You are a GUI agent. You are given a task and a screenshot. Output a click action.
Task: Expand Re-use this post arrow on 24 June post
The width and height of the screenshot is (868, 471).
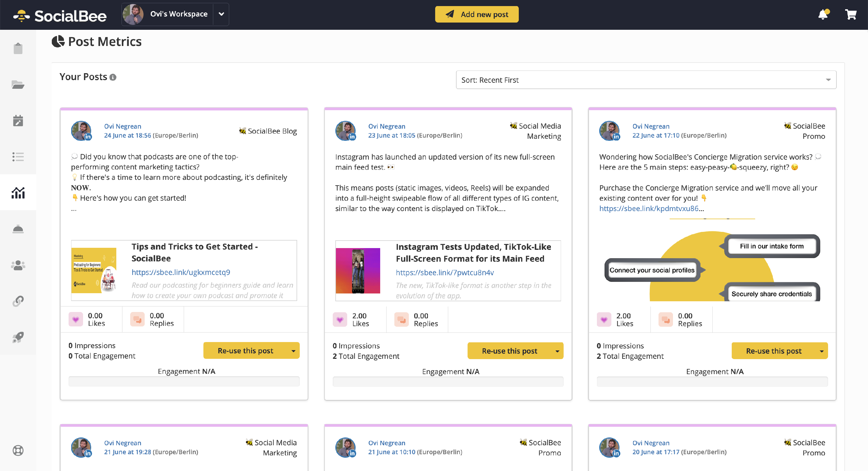click(293, 351)
